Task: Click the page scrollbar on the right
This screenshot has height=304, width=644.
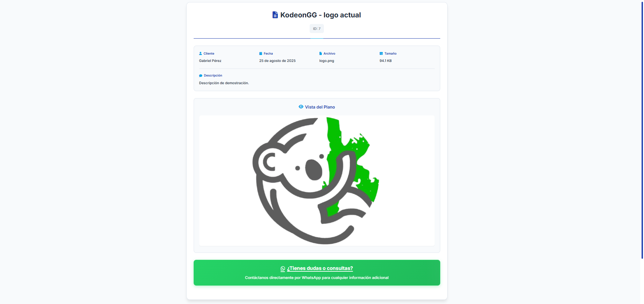Action: click(642, 130)
